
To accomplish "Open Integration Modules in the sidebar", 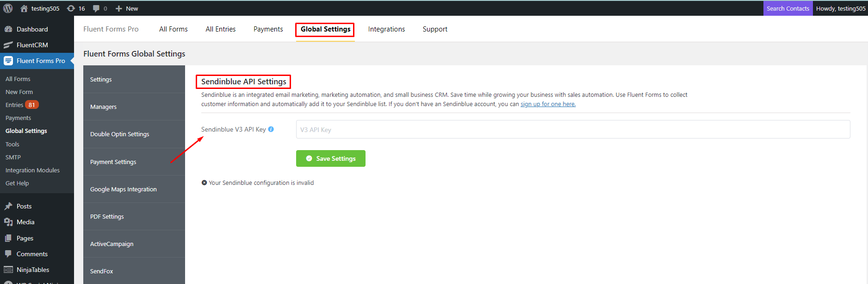I will [33, 170].
